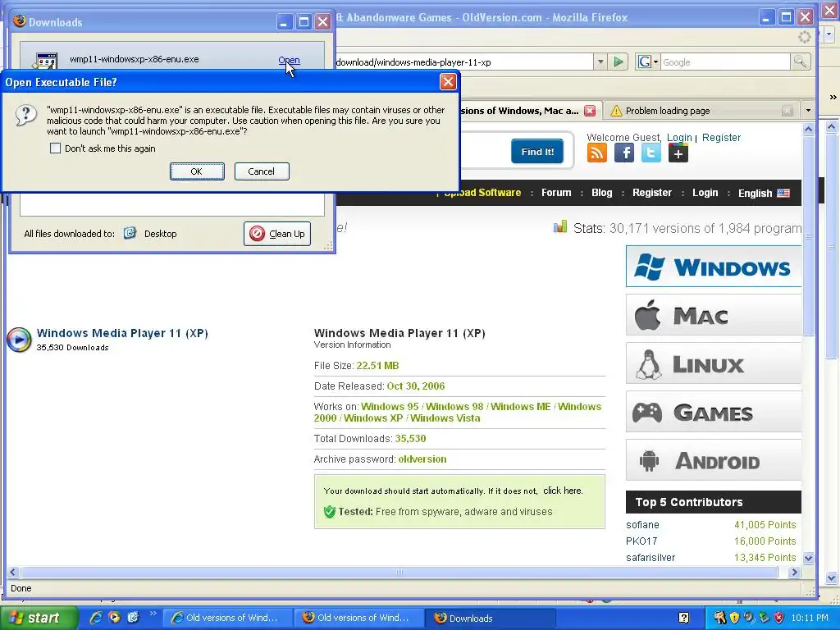Click the Show Desktop quick launch icon
This screenshot has width=840, height=630.
tap(133, 618)
